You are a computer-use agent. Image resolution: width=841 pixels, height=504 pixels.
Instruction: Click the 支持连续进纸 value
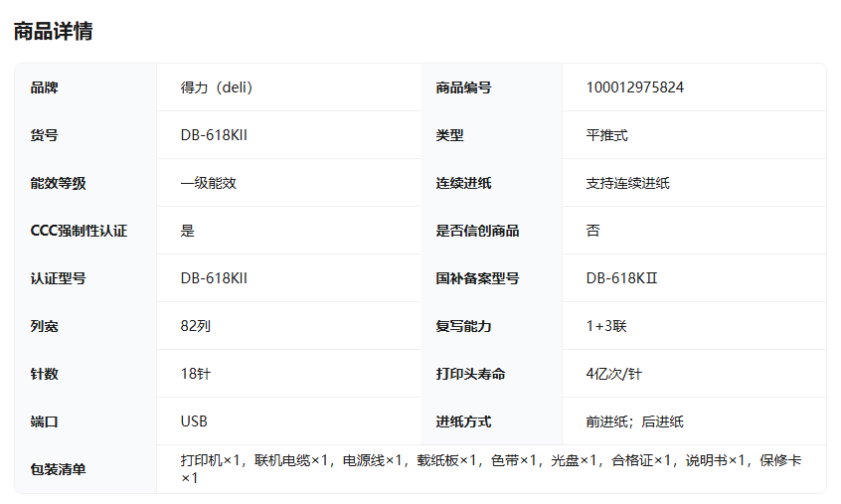(627, 183)
